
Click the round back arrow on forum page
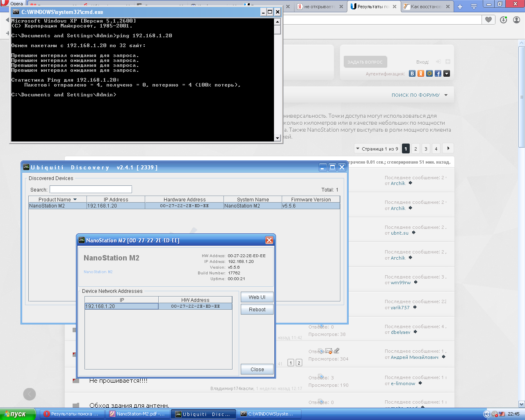[30, 394]
